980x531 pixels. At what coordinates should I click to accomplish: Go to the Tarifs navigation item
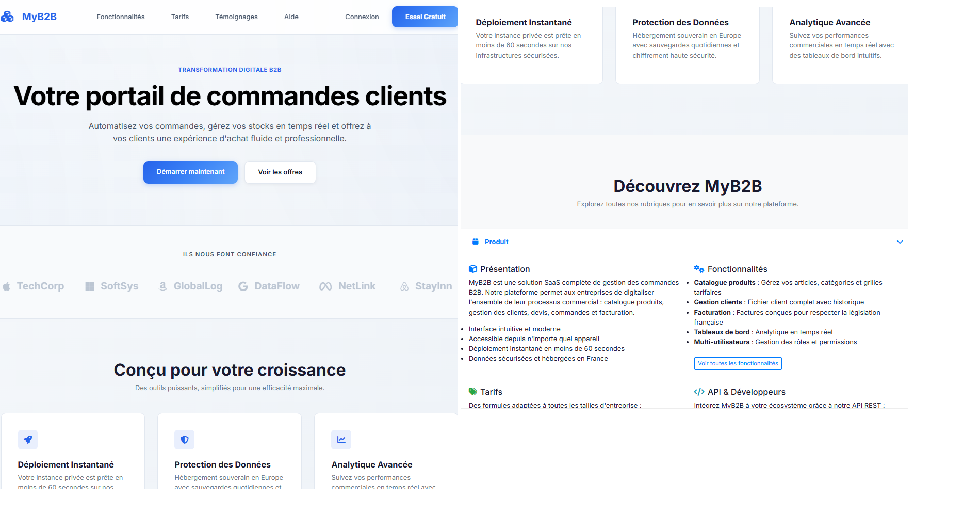[180, 17]
